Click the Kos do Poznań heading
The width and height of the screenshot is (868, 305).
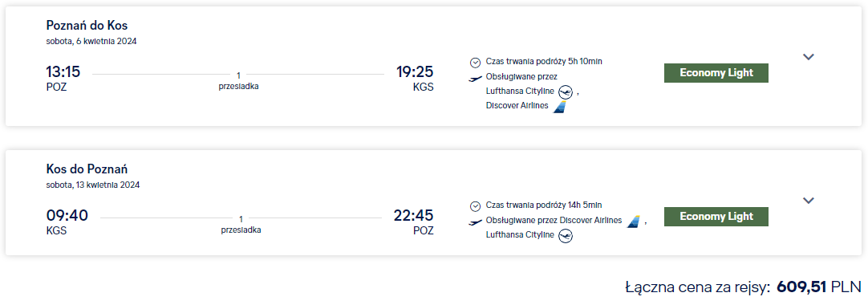coord(87,169)
